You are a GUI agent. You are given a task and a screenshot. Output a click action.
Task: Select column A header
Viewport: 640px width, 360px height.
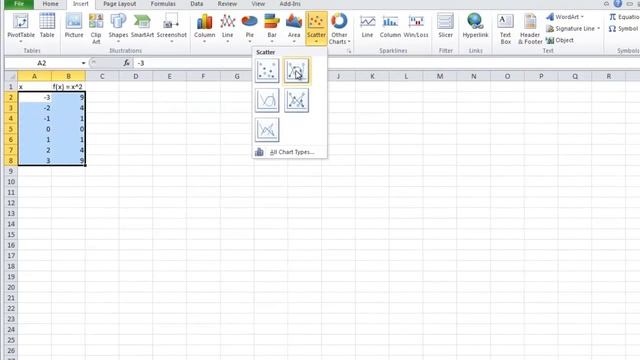(x=34, y=76)
